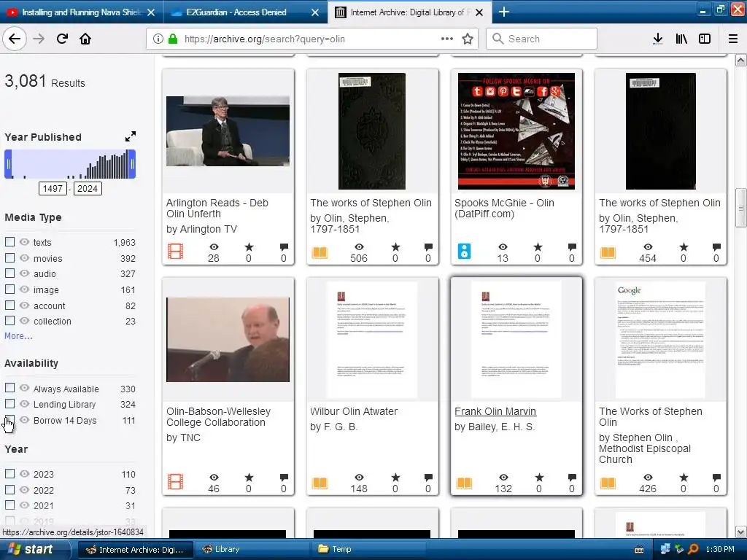Click the Spooks McGhie cover thumbnail
Viewport: 747px width, 560px height.
(x=516, y=131)
